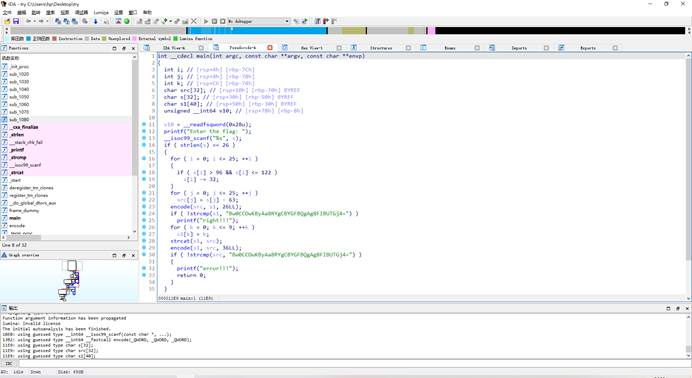Start the debugger with the play icon
Image resolution: width=692 pixels, height=378 pixels.
[x=206, y=21]
